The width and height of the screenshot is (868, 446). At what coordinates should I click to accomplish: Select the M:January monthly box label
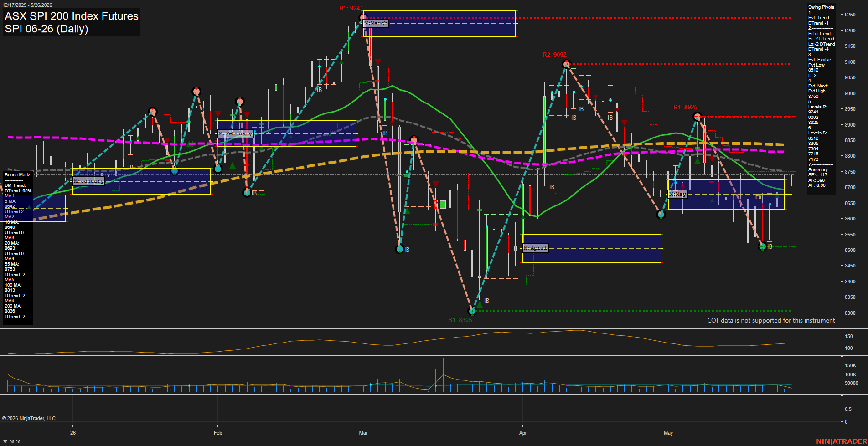pos(88,181)
